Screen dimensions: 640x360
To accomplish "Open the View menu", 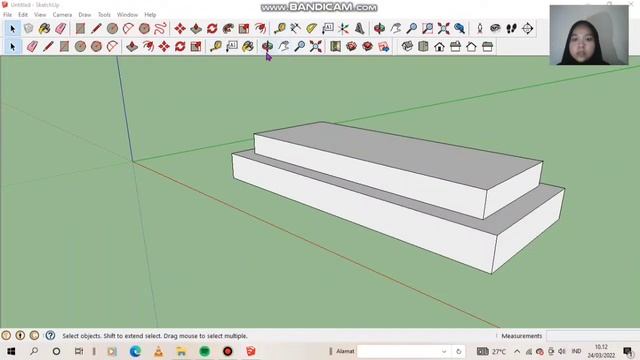I will (40, 15).
